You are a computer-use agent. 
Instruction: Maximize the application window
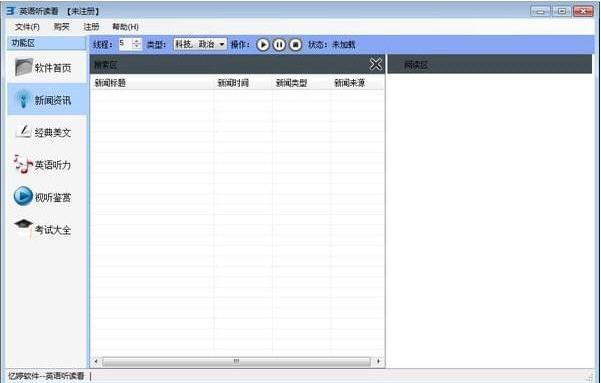(562, 11)
